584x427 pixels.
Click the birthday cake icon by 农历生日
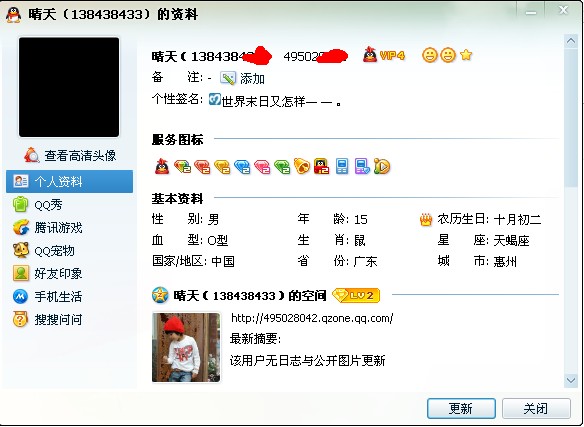(426, 220)
